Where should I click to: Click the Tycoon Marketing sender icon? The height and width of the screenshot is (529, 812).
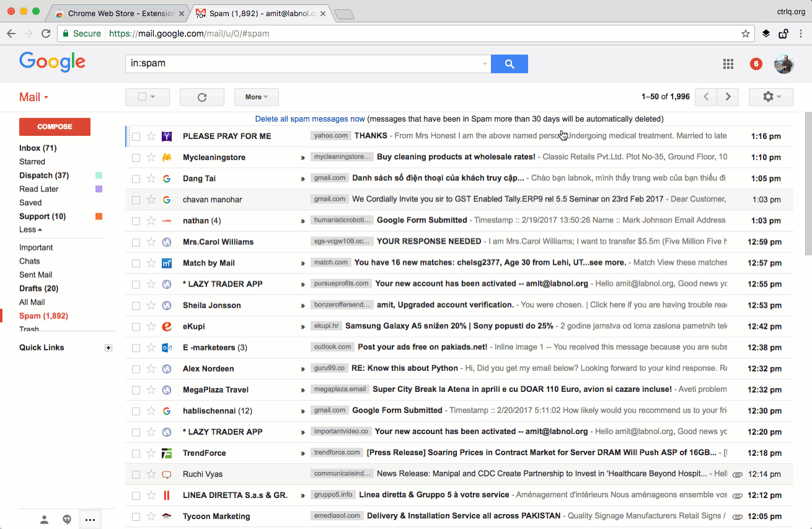click(x=167, y=516)
